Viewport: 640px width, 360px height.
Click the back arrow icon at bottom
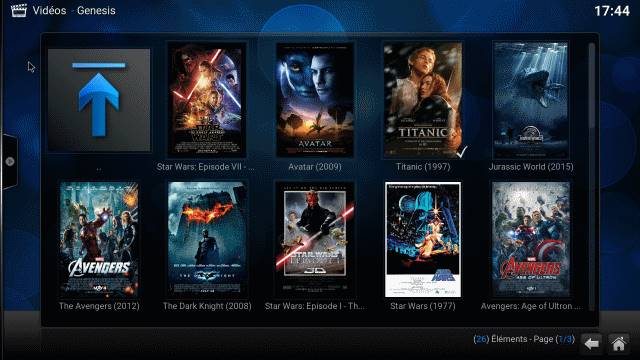[591, 343]
